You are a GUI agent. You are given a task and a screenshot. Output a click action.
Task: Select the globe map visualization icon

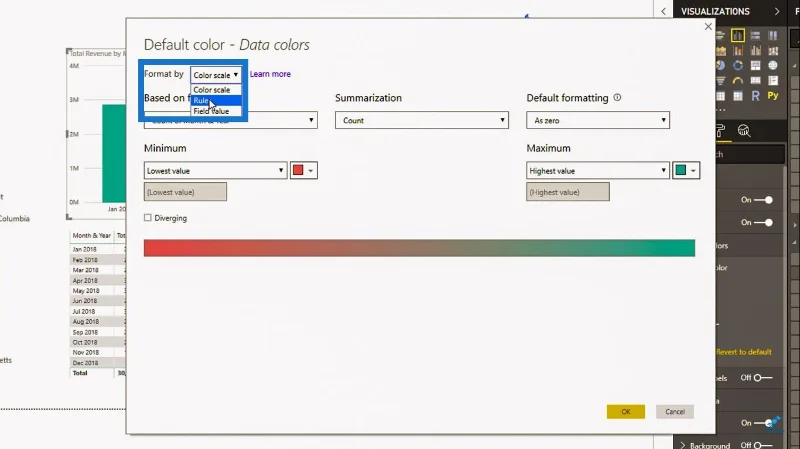773,65
